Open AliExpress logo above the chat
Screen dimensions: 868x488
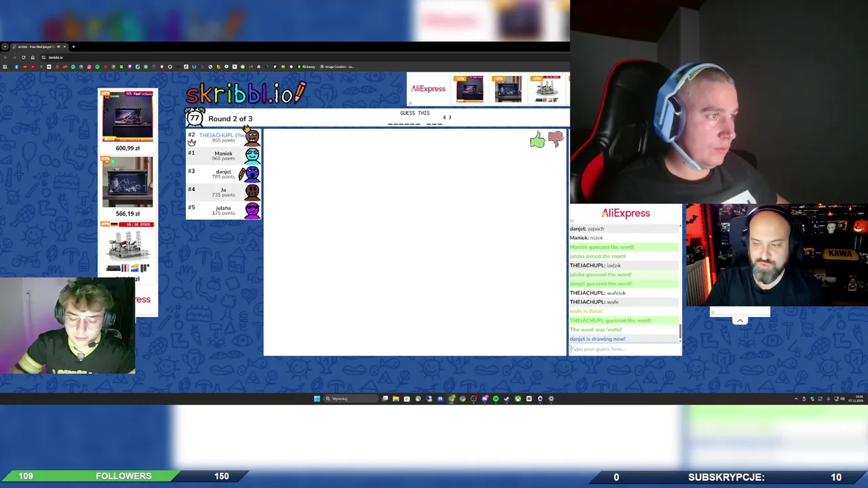[625, 213]
